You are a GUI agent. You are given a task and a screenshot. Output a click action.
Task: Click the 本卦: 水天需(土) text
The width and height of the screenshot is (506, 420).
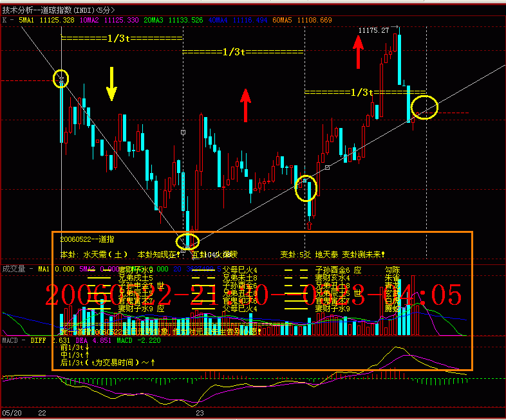click(x=94, y=255)
